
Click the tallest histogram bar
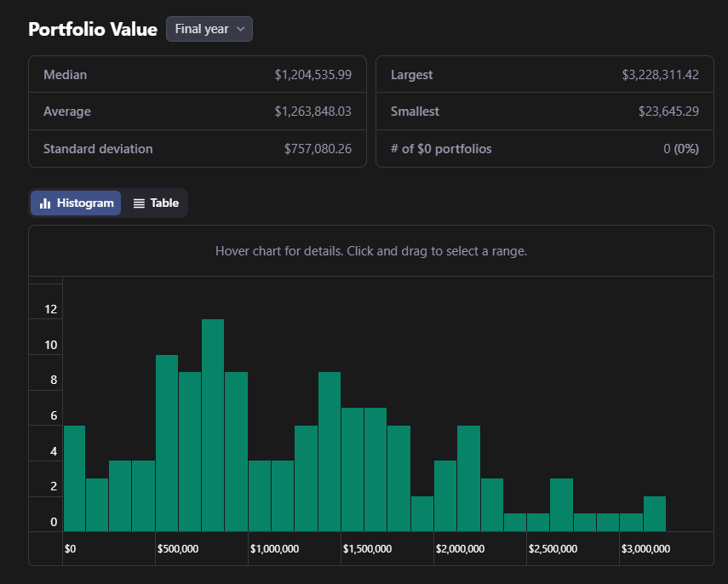coord(213,426)
